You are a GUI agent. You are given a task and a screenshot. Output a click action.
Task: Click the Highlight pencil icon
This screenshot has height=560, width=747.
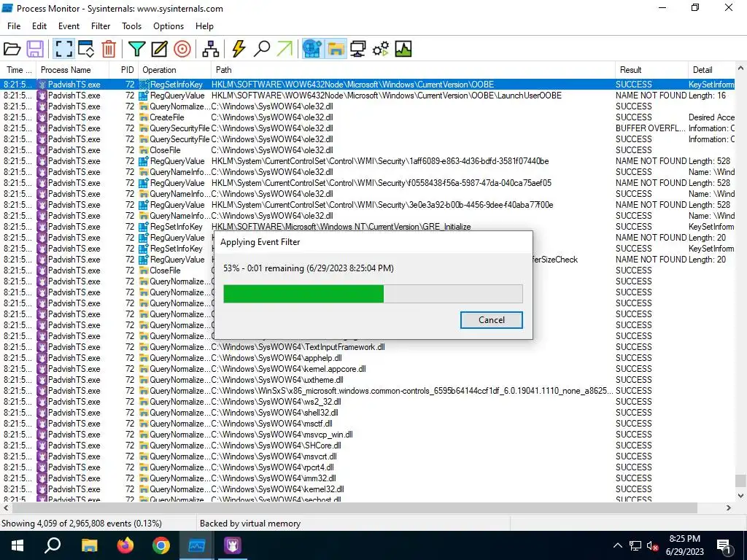pyautogui.click(x=159, y=49)
